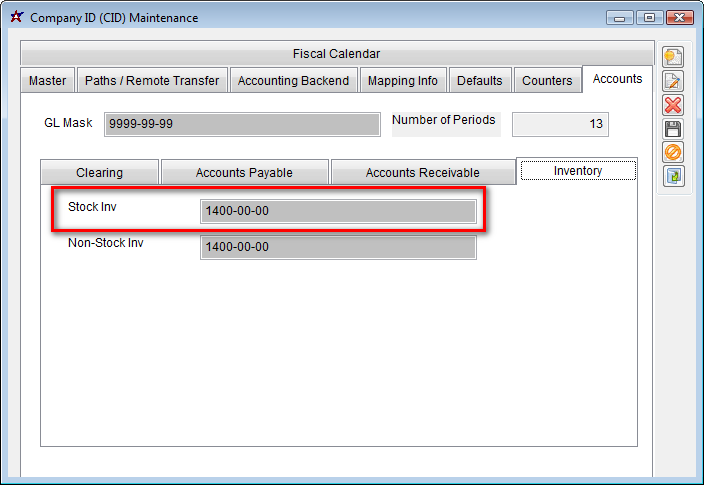Click the star icon in title bar

(x=16, y=17)
